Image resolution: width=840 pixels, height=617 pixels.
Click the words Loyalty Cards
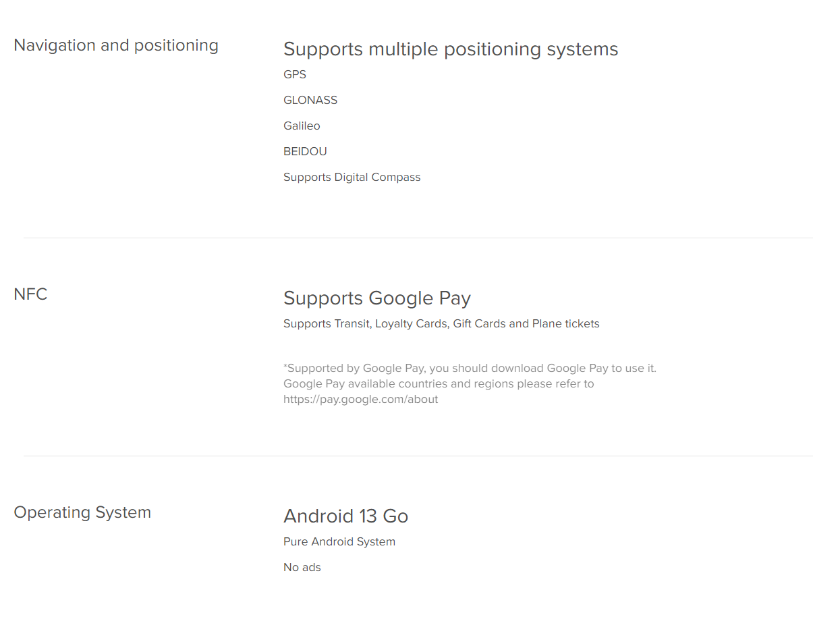pyautogui.click(x=411, y=324)
